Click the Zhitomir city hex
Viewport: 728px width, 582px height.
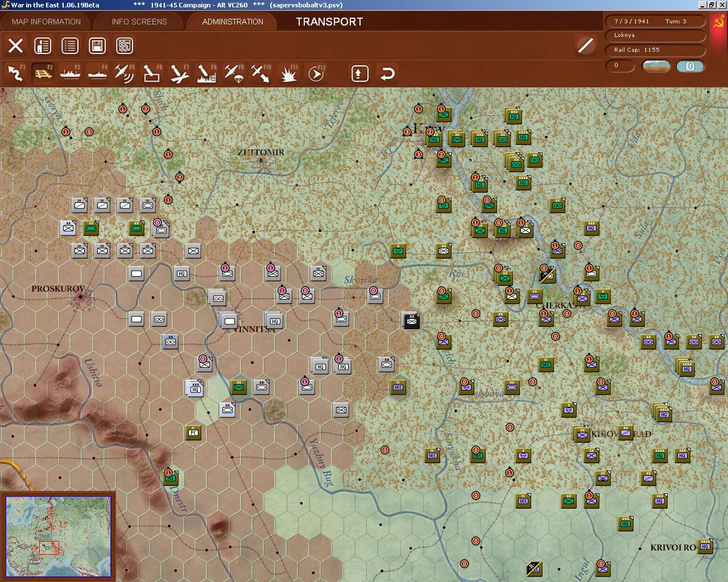(261, 161)
